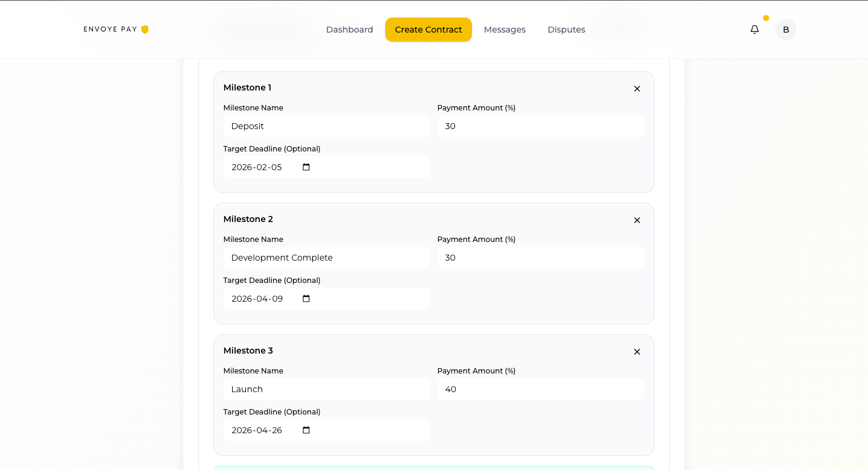The image size is (868, 470).
Task: Open the calendar picker for Milestone 2 deadline
Action: (306, 299)
